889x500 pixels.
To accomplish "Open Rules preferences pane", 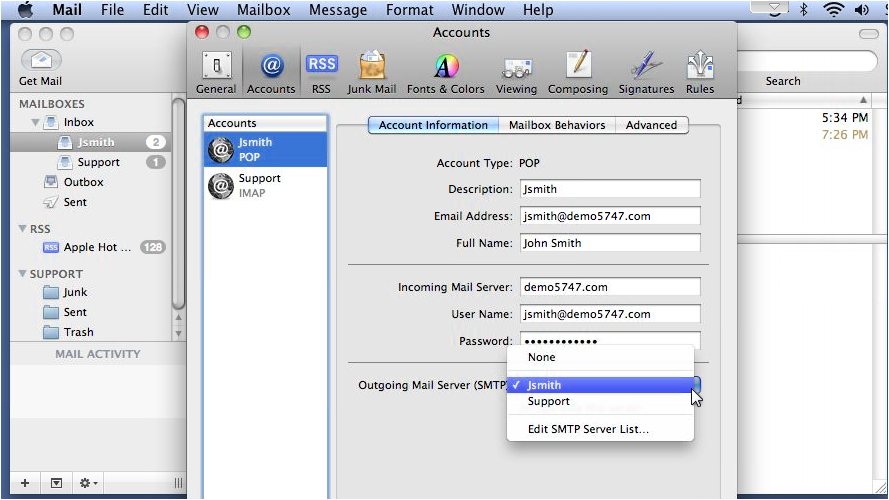I will pos(700,73).
